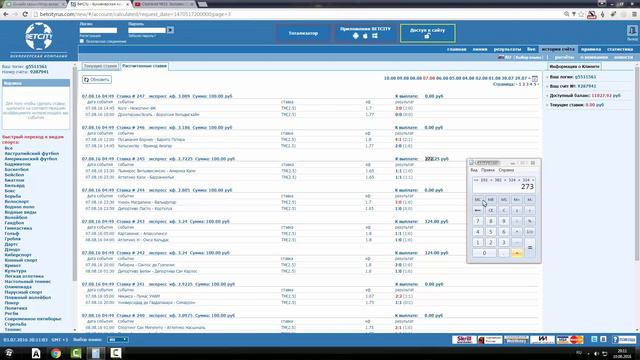
Task: Click the 0 key in Calculator
Action: pyautogui.click(x=484, y=253)
